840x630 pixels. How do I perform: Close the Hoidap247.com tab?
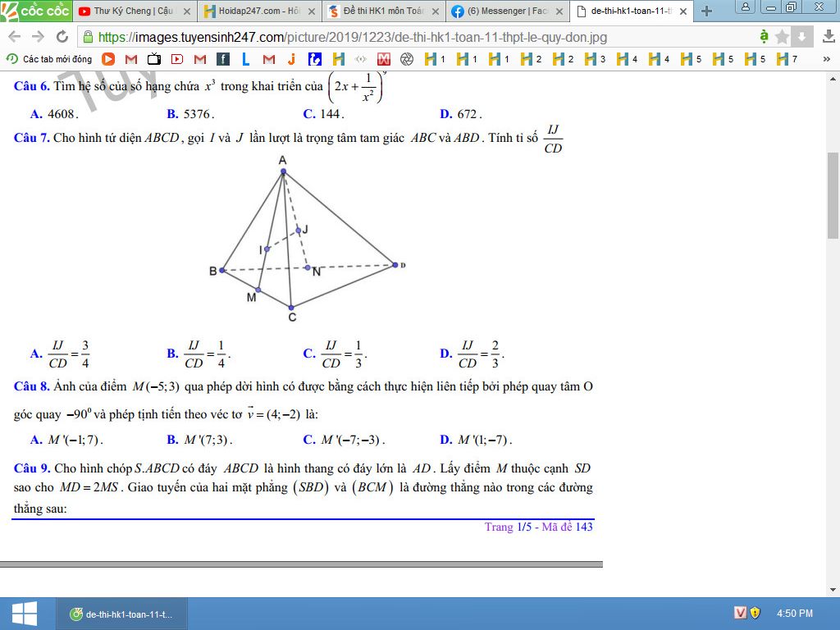[x=312, y=11]
